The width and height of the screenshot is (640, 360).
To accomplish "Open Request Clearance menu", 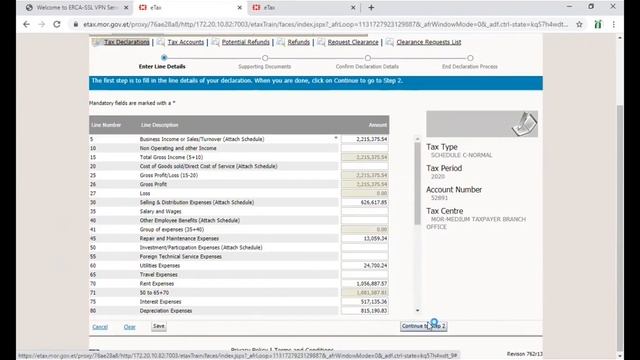I will [353, 42].
